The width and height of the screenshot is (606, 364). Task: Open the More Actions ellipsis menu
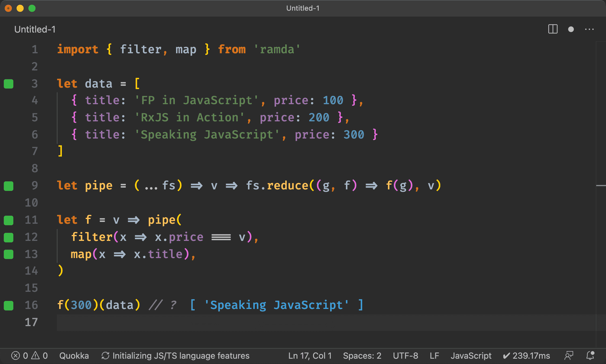[x=589, y=29]
